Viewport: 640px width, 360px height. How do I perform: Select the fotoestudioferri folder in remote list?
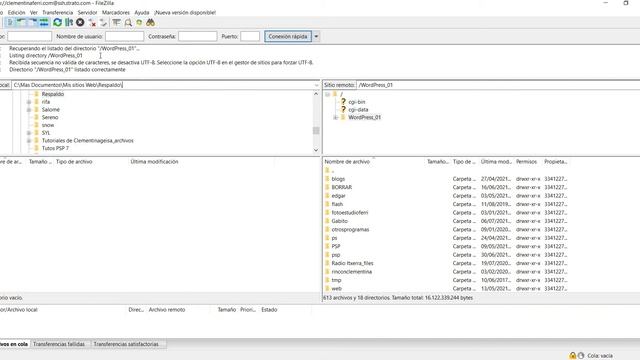[349, 213]
